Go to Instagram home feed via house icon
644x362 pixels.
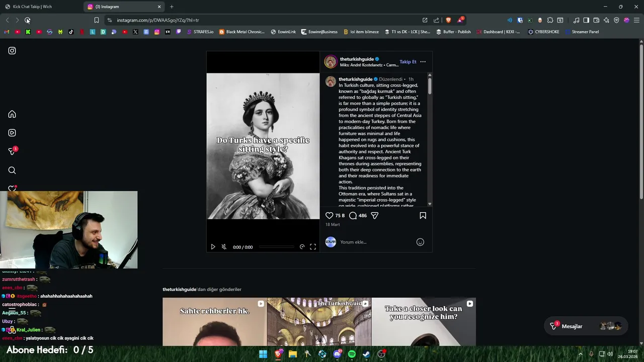pyautogui.click(x=12, y=114)
